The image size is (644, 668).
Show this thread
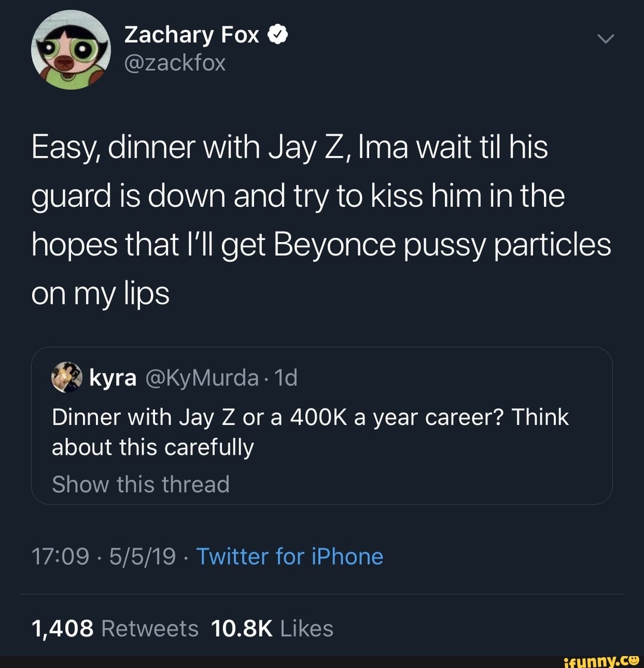point(140,484)
